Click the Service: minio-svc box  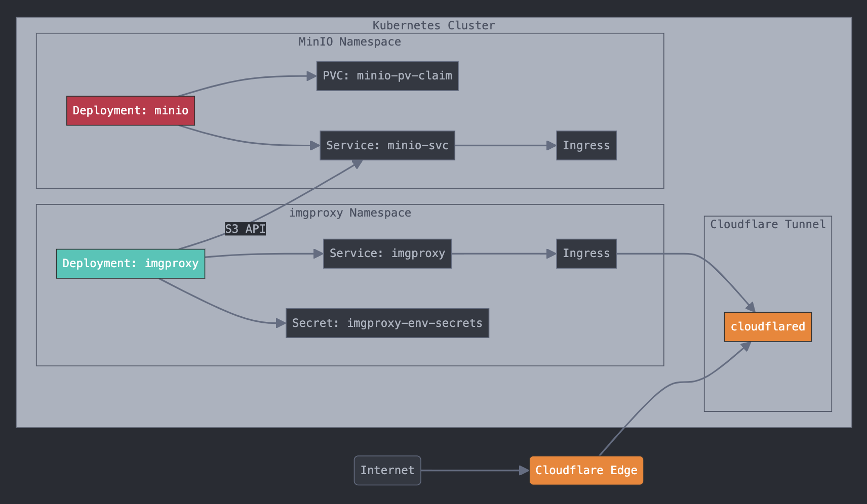(387, 146)
